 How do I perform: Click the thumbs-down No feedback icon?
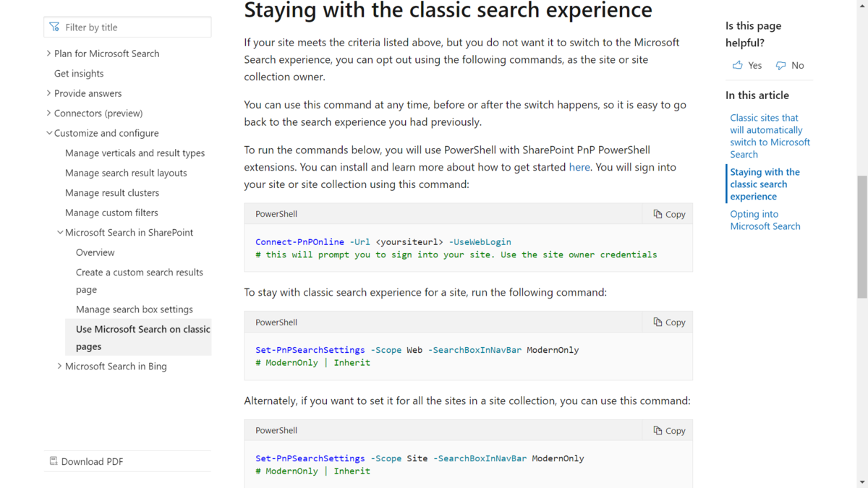[x=781, y=65]
